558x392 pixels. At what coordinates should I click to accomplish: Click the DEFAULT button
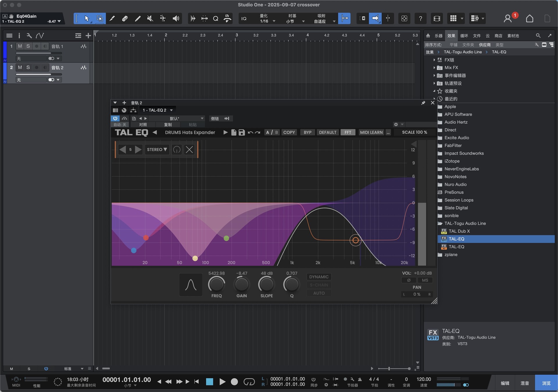pyautogui.click(x=328, y=133)
